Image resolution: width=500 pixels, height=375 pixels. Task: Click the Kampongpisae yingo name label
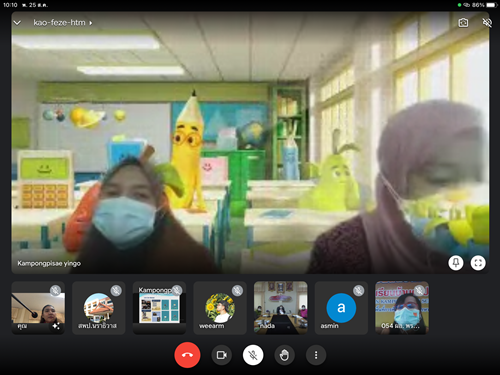coord(49,263)
